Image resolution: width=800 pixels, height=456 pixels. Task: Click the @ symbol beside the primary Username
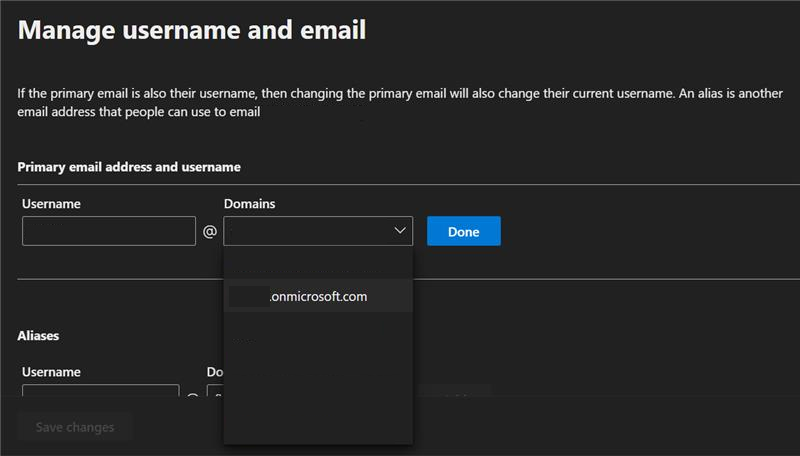(210, 232)
